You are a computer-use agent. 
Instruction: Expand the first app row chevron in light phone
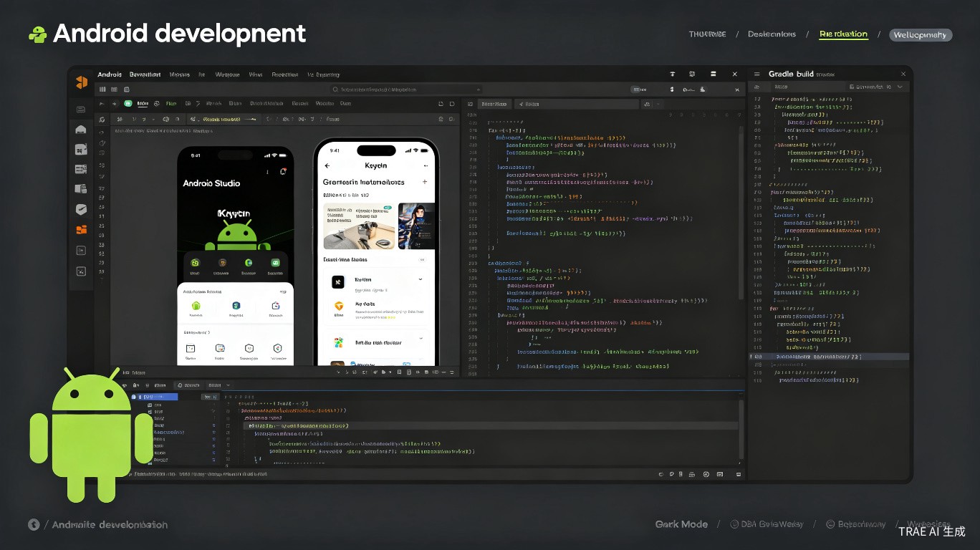click(x=421, y=279)
